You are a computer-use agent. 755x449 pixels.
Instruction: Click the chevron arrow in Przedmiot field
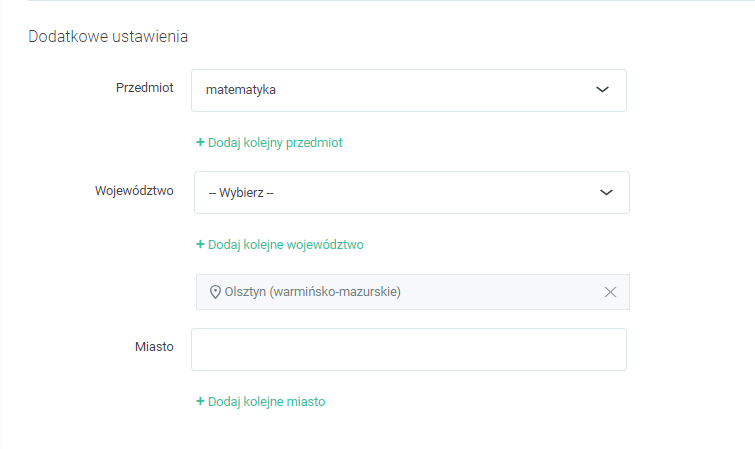(x=602, y=90)
